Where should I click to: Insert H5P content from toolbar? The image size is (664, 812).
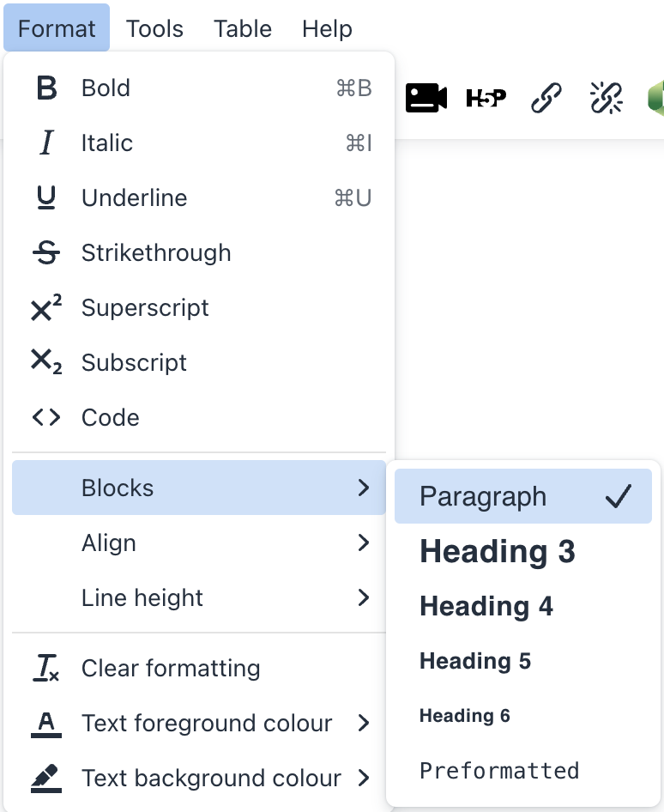coord(486,99)
